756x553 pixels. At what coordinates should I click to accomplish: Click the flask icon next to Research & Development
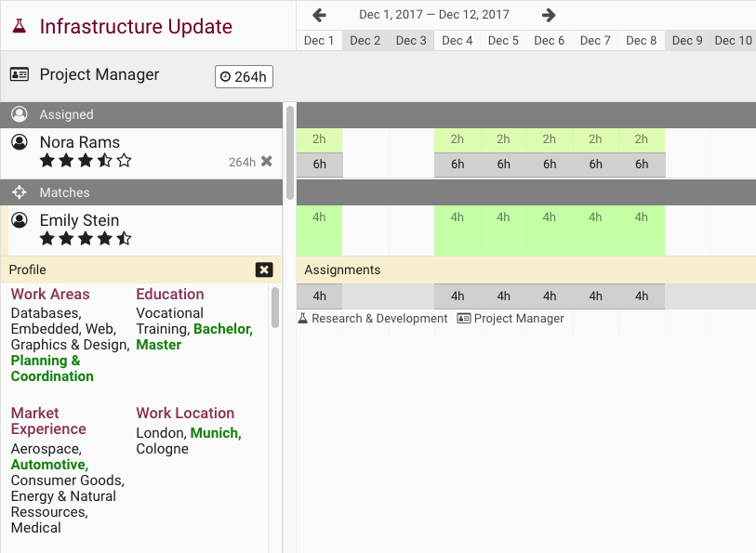(303, 319)
